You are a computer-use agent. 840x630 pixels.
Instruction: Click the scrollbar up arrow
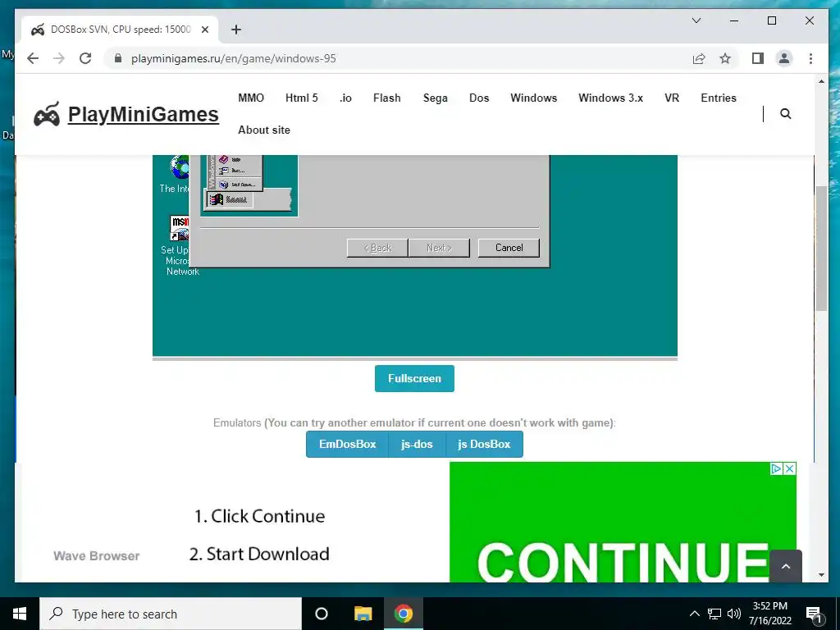[x=821, y=82]
